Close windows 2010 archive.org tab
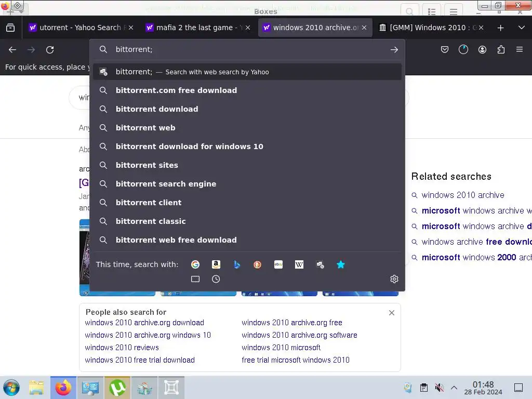This screenshot has width=532, height=399. [364, 28]
